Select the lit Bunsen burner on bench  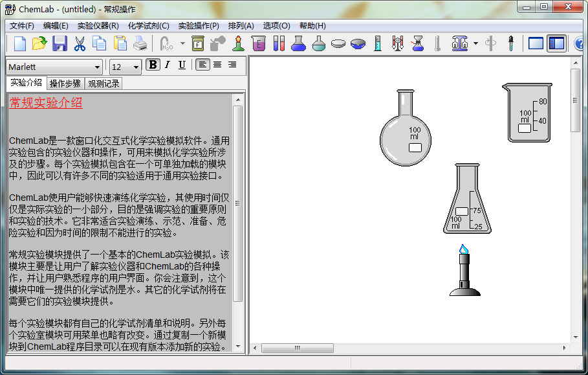(x=465, y=270)
